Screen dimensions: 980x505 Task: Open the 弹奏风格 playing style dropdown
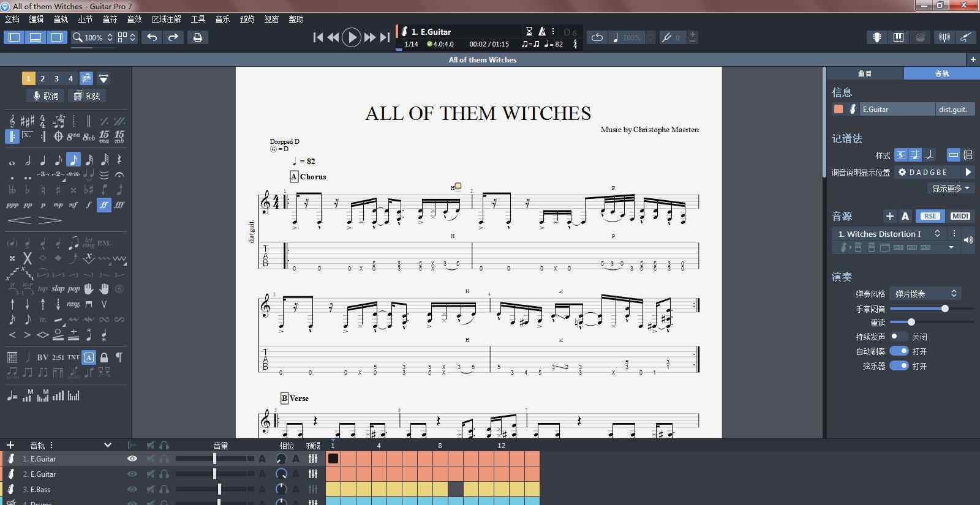[x=925, y=294]
